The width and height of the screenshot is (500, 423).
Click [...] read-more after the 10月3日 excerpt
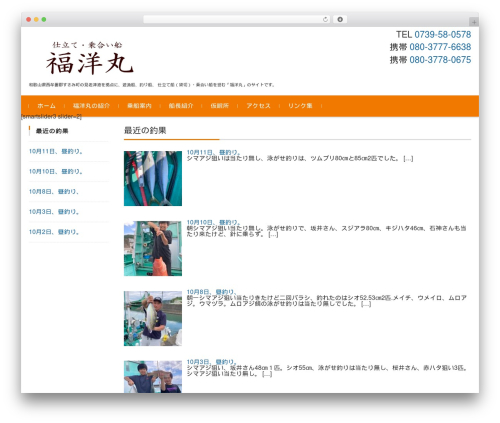(x=267, y=374)
